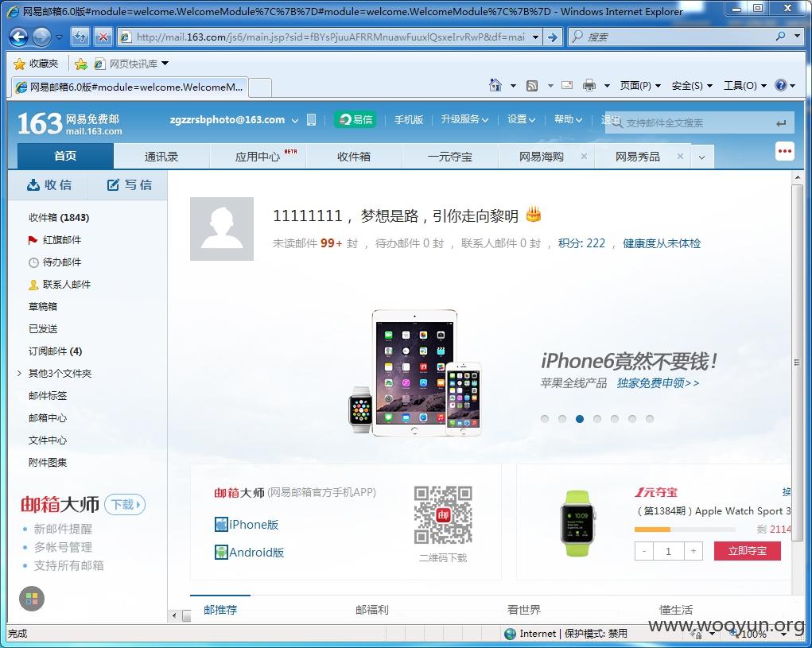Click the add to favorites bar icon
812x648 pixels.
click(80, 64)
